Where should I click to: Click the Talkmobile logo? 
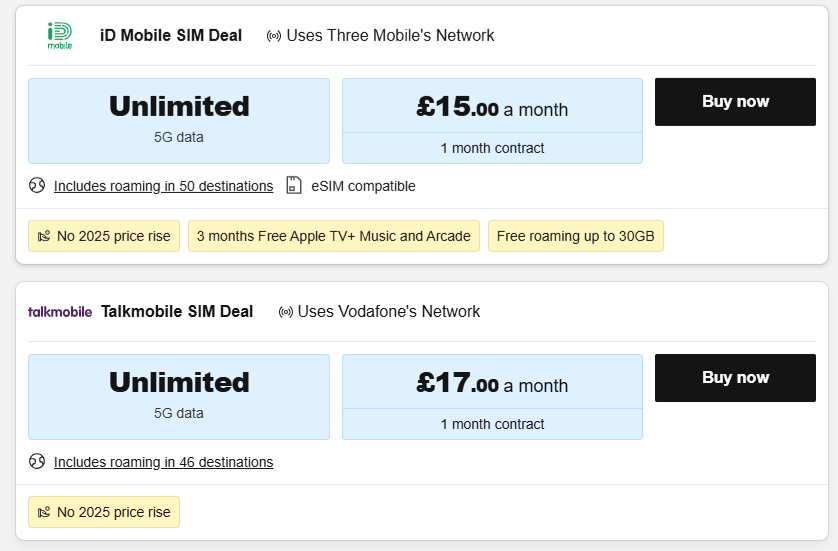point(60,312)
